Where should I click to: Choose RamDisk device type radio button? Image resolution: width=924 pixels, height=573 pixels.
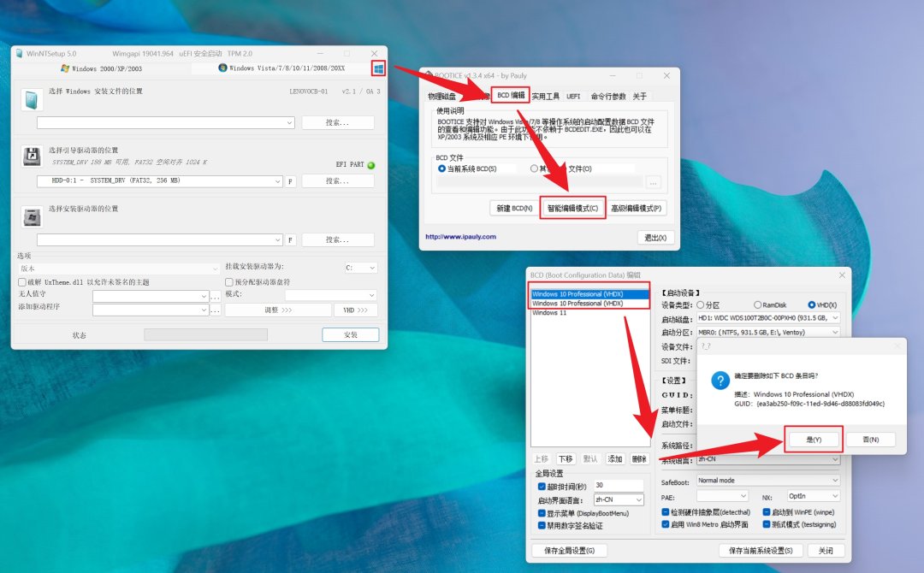click(x=757, y=305)
